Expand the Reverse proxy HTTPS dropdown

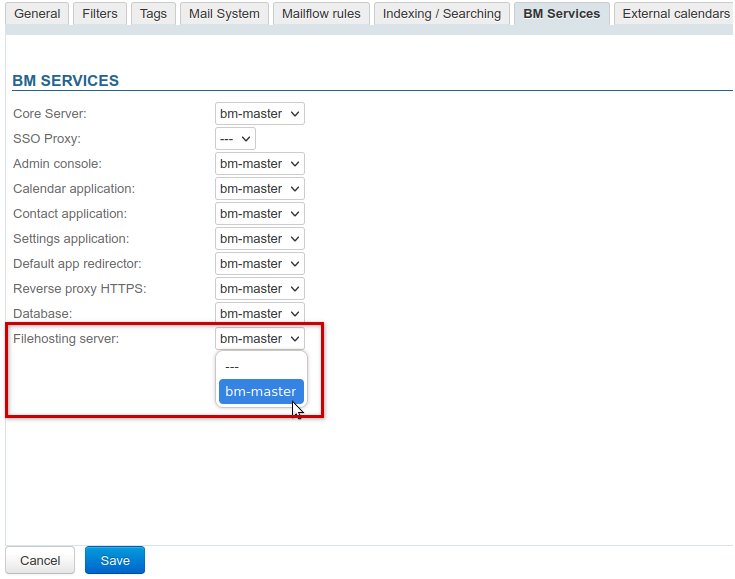pyautogui.click(x=259, y=289)
